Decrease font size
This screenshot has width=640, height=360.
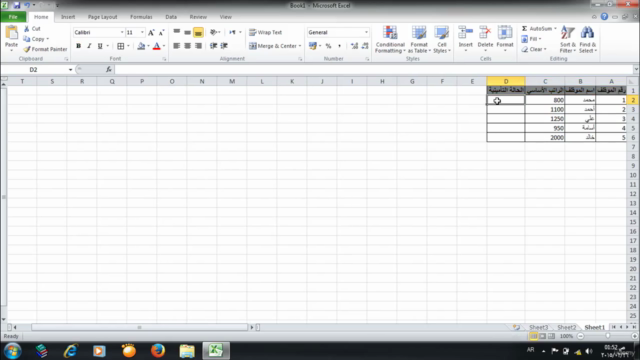[161, 32]
